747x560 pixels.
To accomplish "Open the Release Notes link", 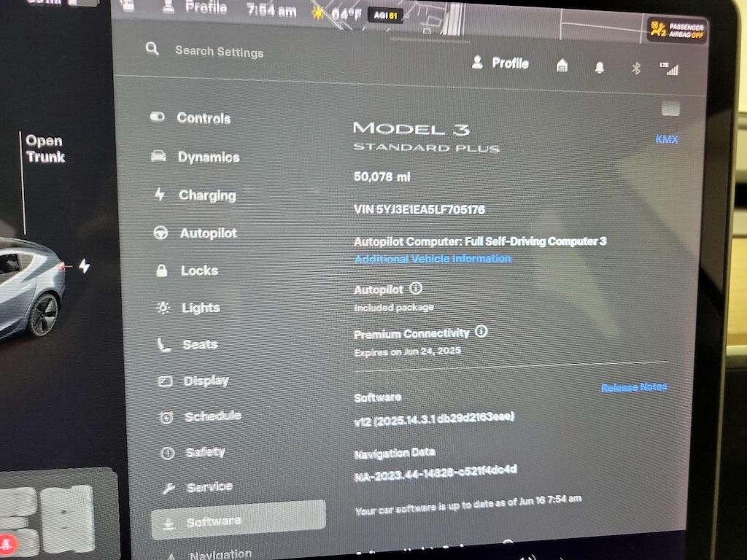I will coord(634,387).
